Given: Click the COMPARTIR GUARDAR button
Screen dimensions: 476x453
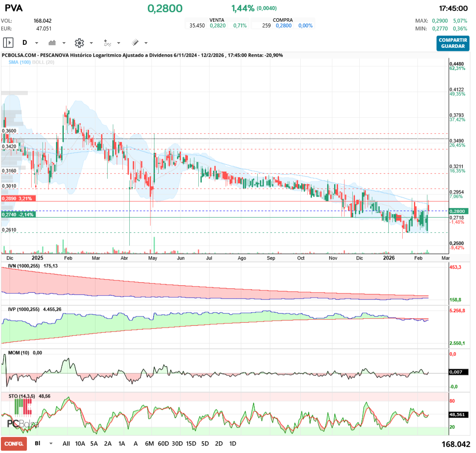Looking at the screenshot, I should pyautogui.click(x=453, y=43).
